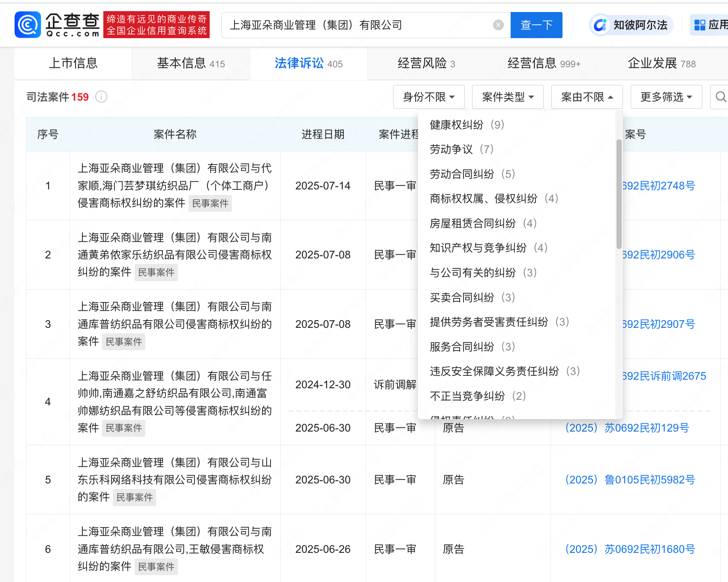Screen dimensions: 728x582
Task: Click the company name search field
Action: pyautogui.click(x=356, y=25)
